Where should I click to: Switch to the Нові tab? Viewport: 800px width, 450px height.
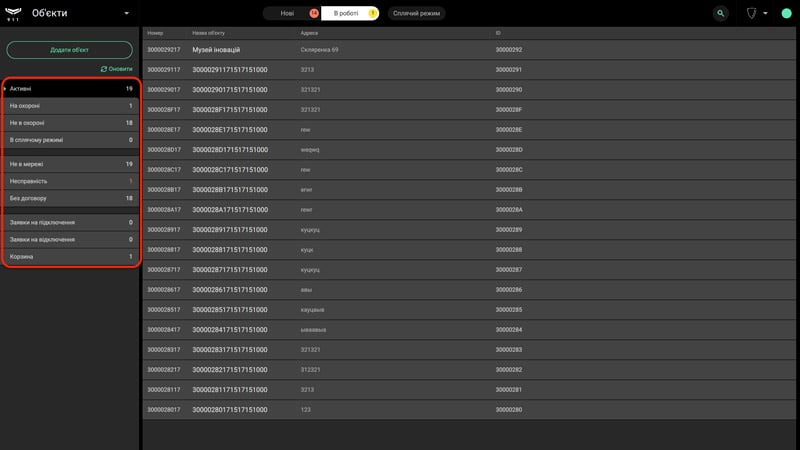(x=291, y=13)
